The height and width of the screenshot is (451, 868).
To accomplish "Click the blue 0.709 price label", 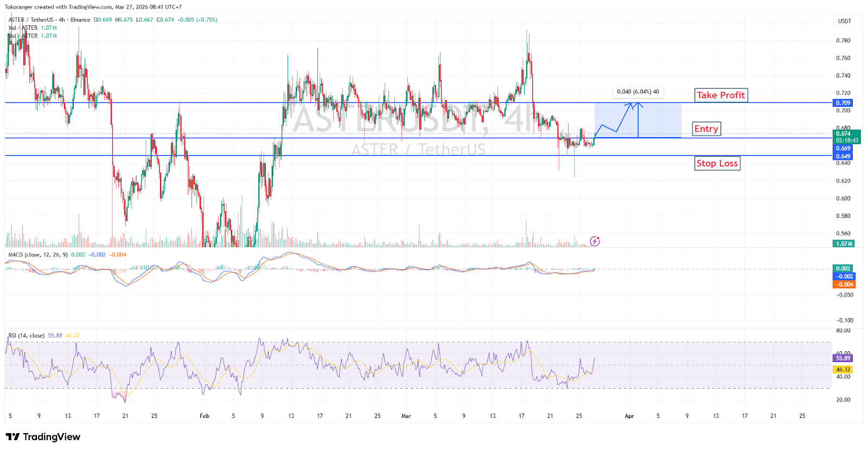I will 843,103.
